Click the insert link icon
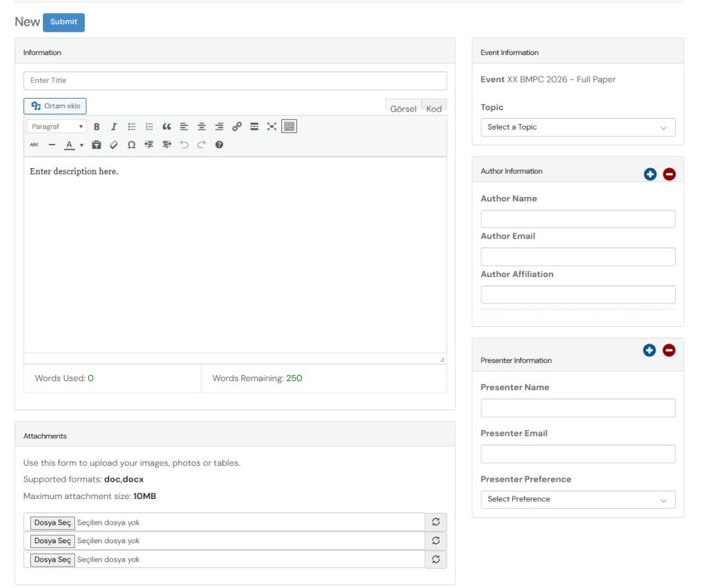 236,127
